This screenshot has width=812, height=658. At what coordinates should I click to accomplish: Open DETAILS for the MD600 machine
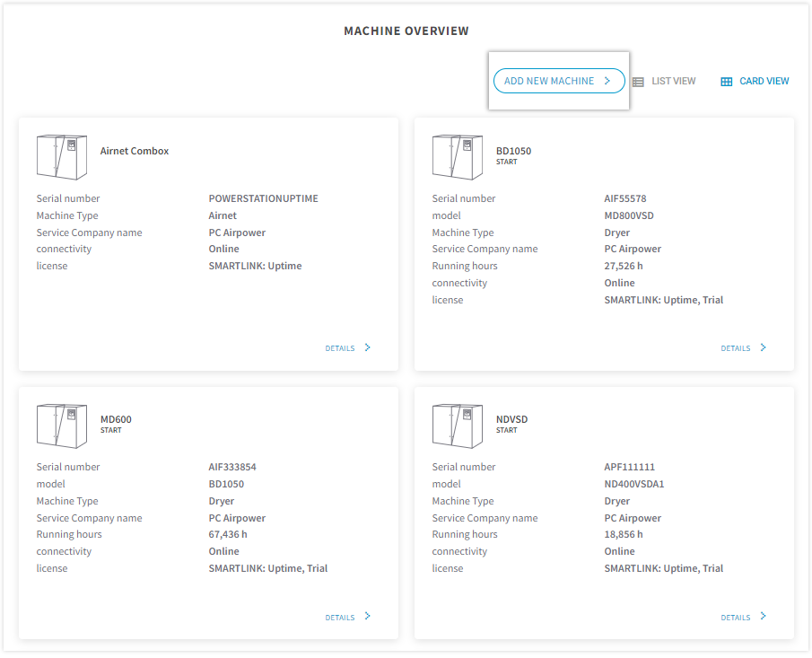[339, 617]
